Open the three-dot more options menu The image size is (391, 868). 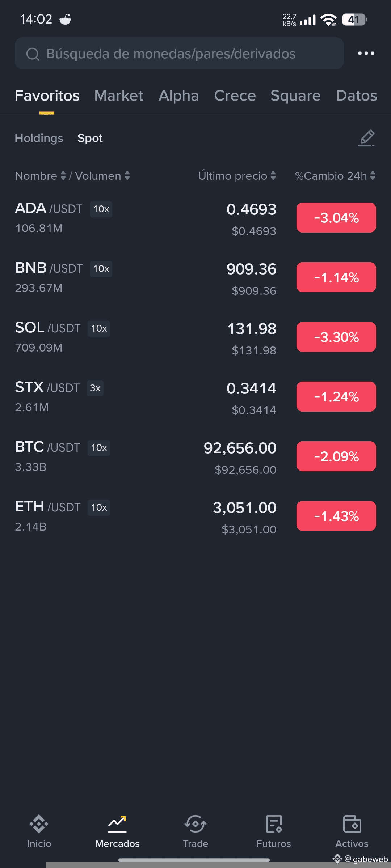click(366, 54)
